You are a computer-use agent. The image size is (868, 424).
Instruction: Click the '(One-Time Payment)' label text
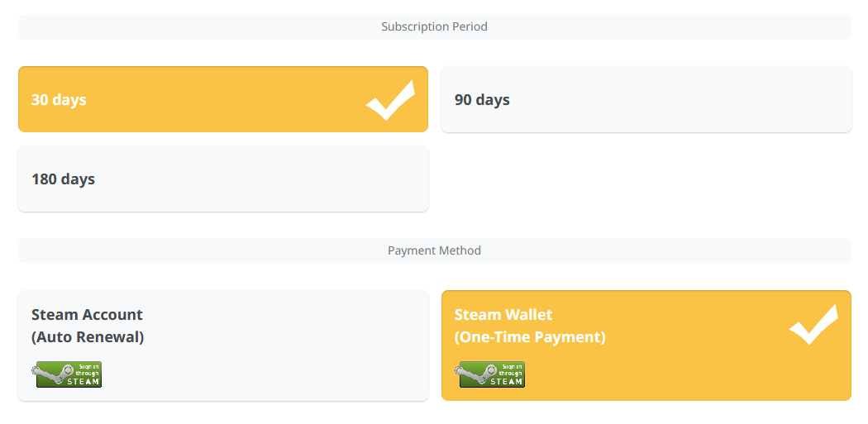click(x=530, y=337)
